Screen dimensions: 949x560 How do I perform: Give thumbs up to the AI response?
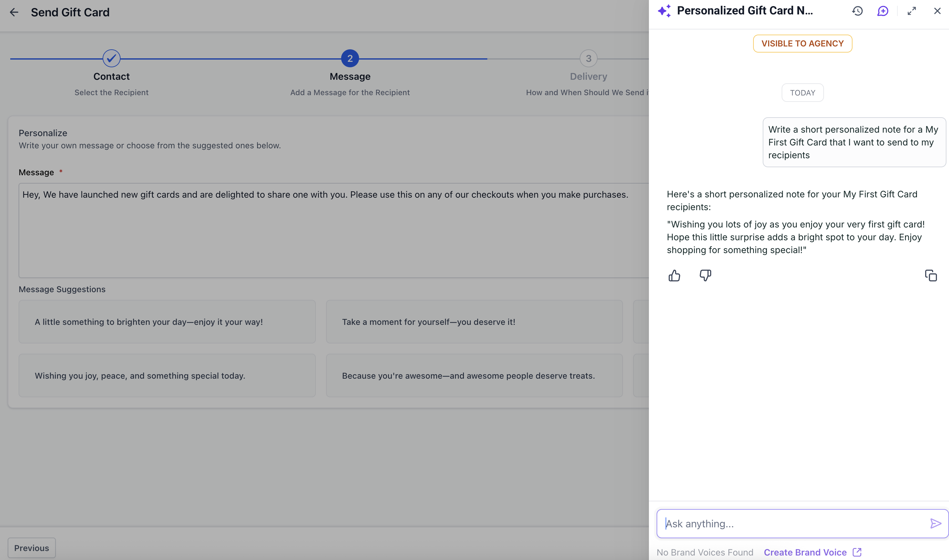click(674, 276)
